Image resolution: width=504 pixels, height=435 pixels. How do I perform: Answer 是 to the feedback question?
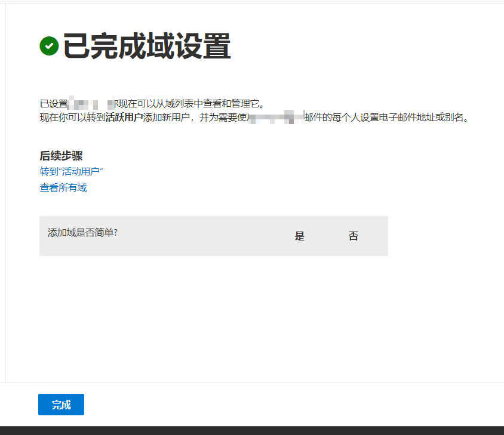pos(300,236)
